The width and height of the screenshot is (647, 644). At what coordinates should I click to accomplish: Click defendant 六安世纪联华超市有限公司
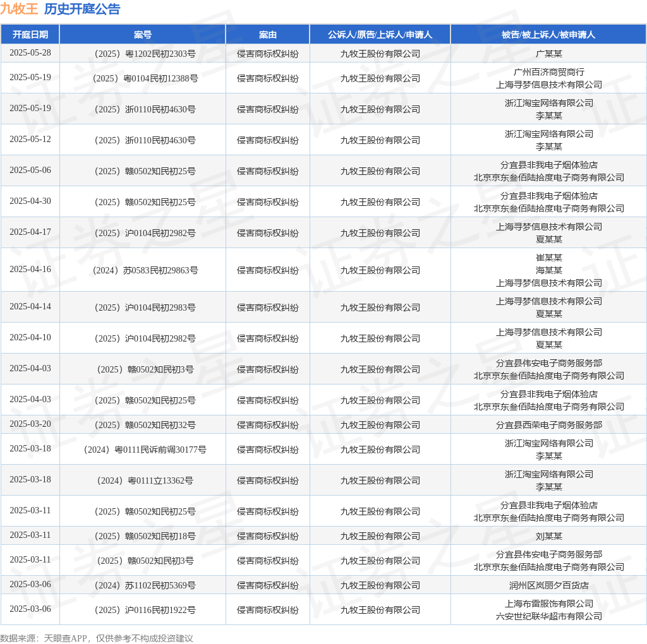(x=549, y=617)
